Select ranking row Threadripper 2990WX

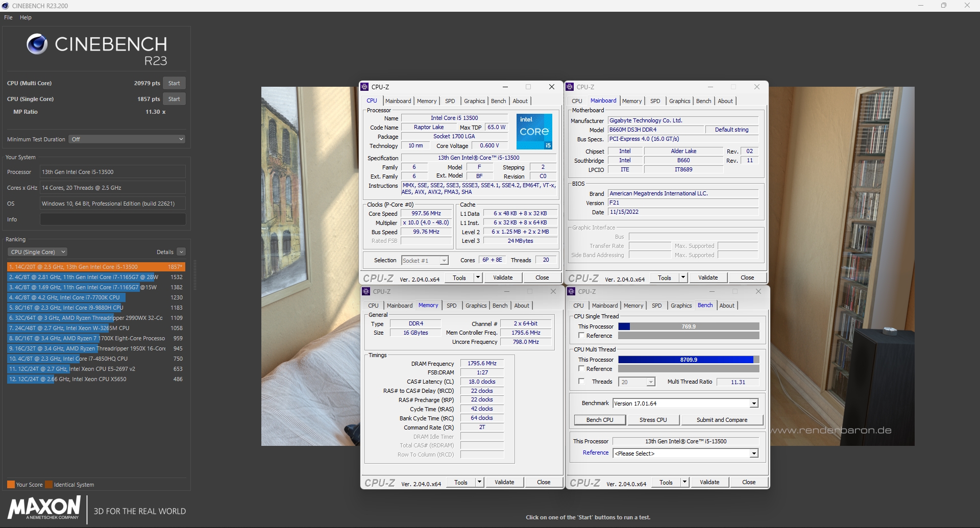pyautogui.click(x=96, y=318)
